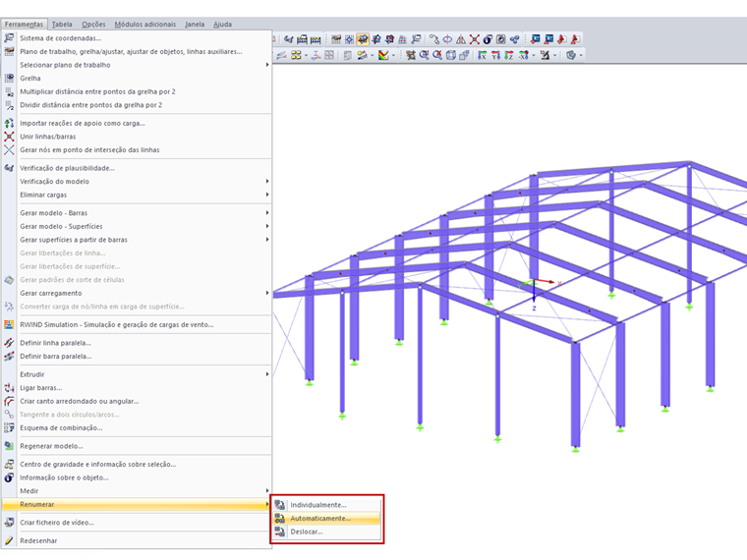The height and width of the screenshot is (560, 747).
Task: Click the colored results panel toolbar icon
Action: pos(383,55)
